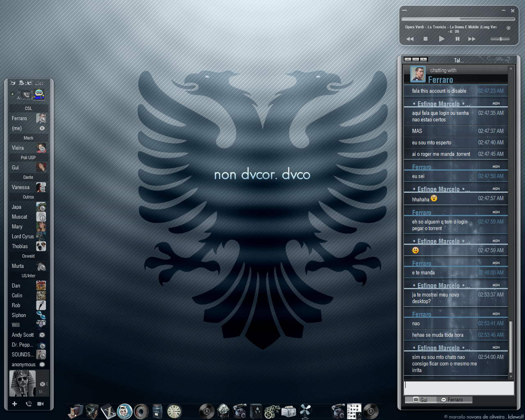525x420 pixels.
Task: Open the first skull vinyl record icon after the clock
Action: [x=207, y=411]
